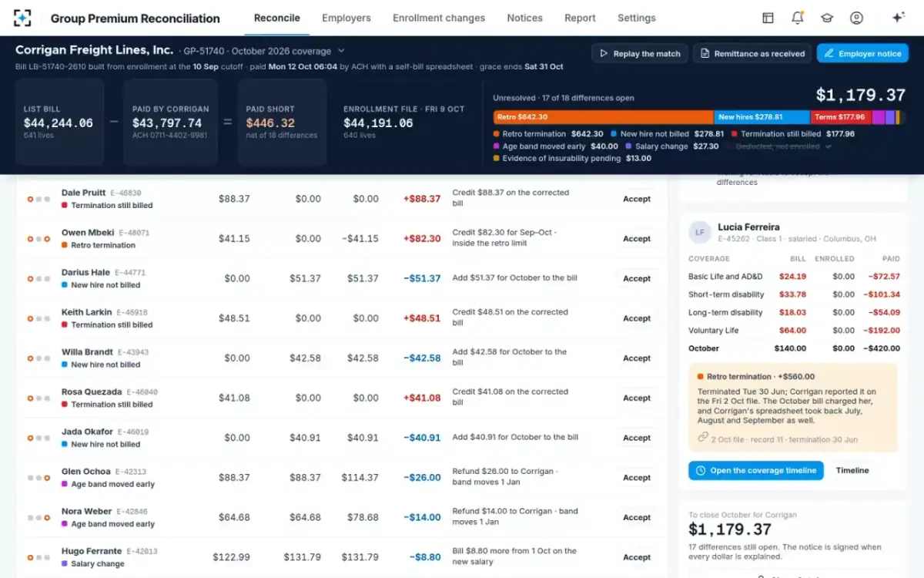Viewport: 924px width, 578px height.
Task: Switch to the Reconcile tab
Action: tap(276, 18)
